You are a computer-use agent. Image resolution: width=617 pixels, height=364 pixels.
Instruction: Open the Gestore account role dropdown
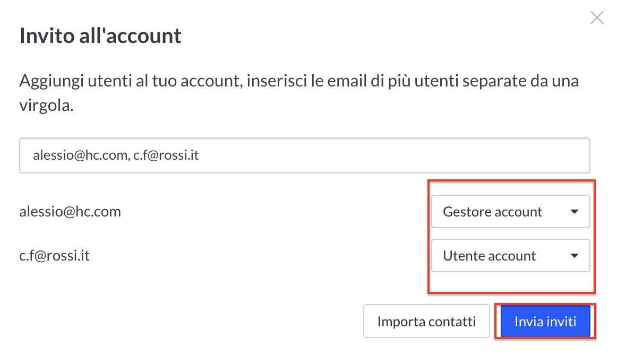510,212
